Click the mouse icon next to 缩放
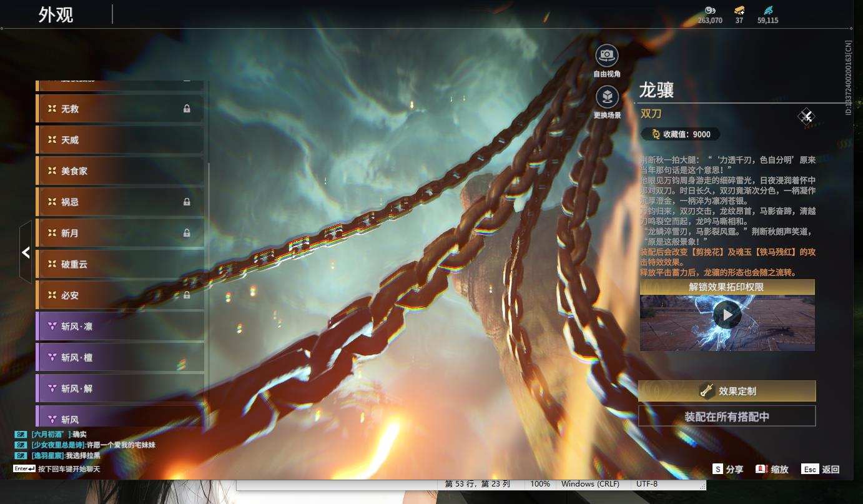Image resolution: width=863 pixels, height=504 pixels. (761, 469)
